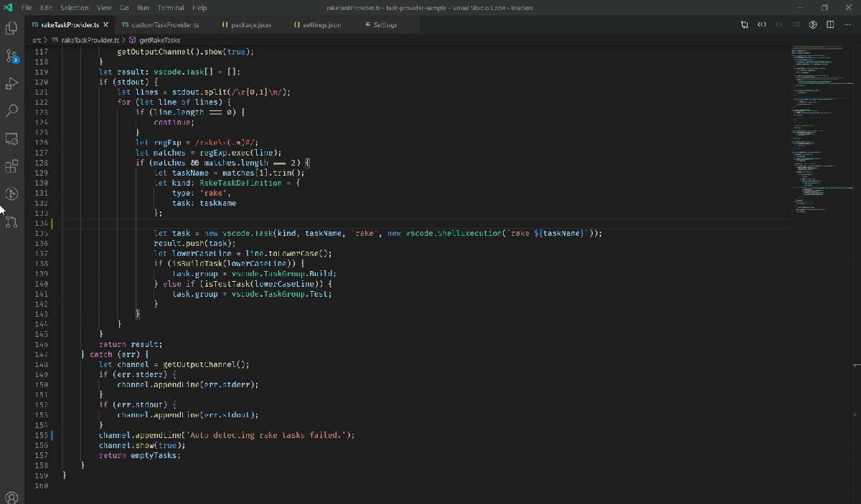This screenshot has height=504, width=861.
Task: Open the editor More Actions ellipsis menu
Action: (847, 24)
